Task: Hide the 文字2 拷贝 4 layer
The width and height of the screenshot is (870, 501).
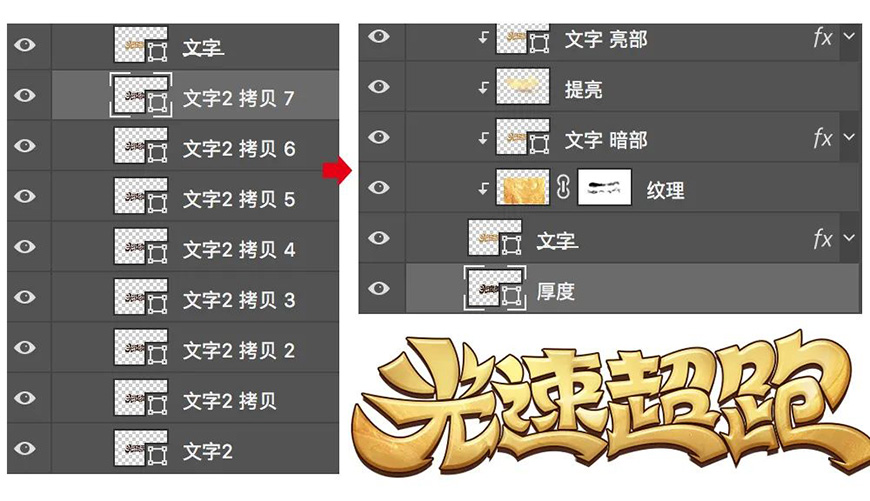Action: point(25,246)
